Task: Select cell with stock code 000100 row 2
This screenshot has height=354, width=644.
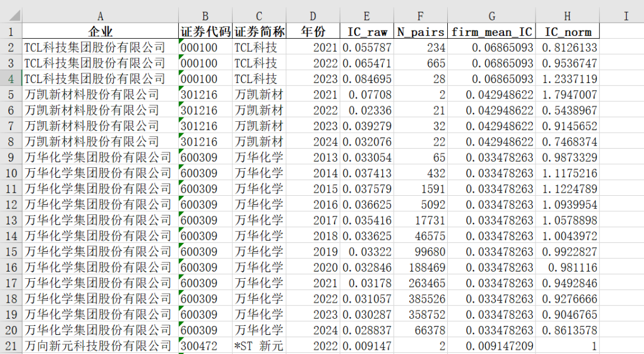Action: [x=205, y=47]
